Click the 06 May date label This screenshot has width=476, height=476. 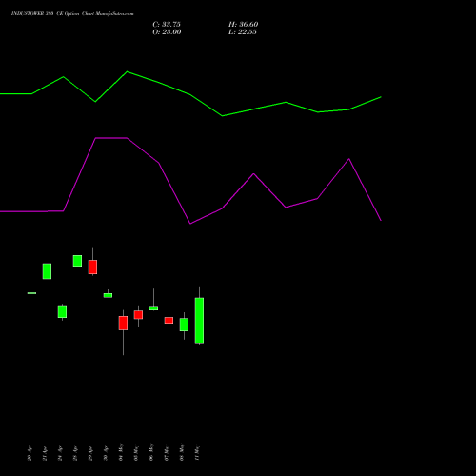(x=151, y=452)
